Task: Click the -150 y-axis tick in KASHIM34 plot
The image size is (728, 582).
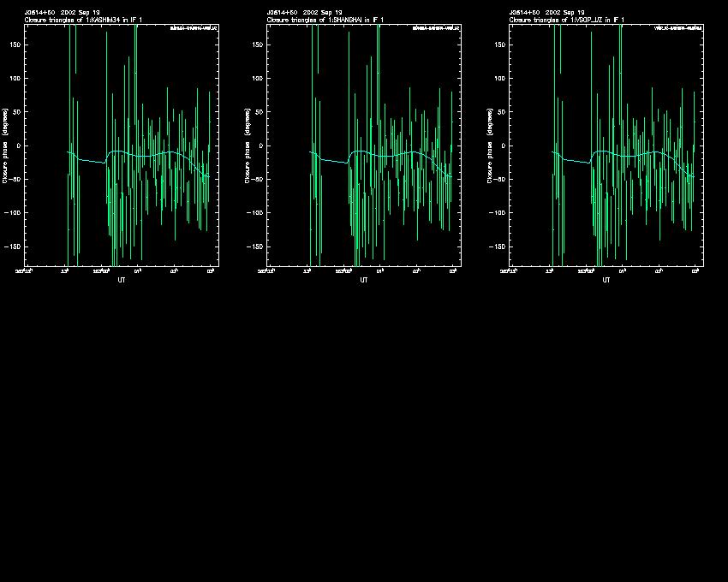Action: 14,246
